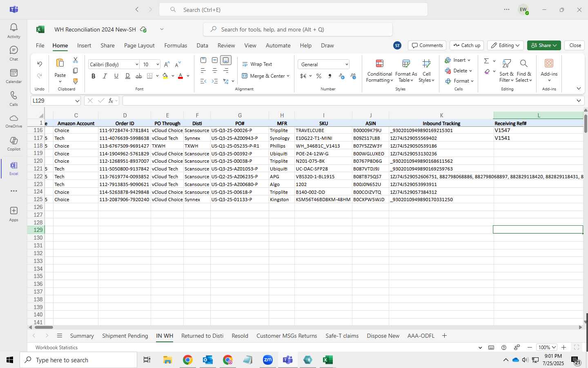Open the font size dropdown
Image resolution: width=588 pixels, height=368 pixels.
point(158,65)
